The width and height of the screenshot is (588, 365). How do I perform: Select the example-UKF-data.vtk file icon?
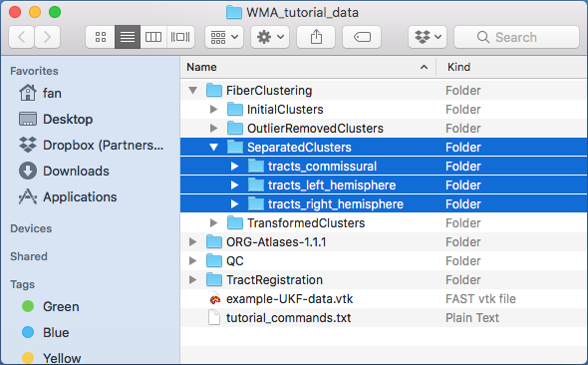pos(214,299)
